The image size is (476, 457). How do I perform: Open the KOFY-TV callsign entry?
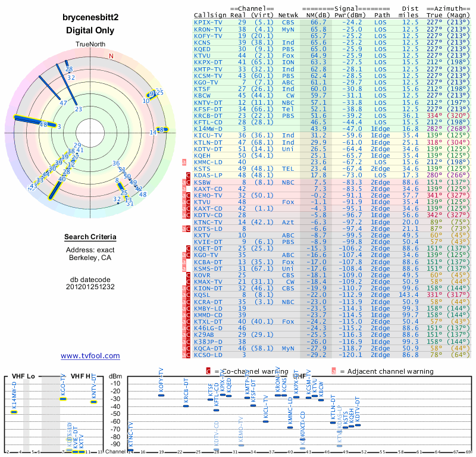point(208,36)
